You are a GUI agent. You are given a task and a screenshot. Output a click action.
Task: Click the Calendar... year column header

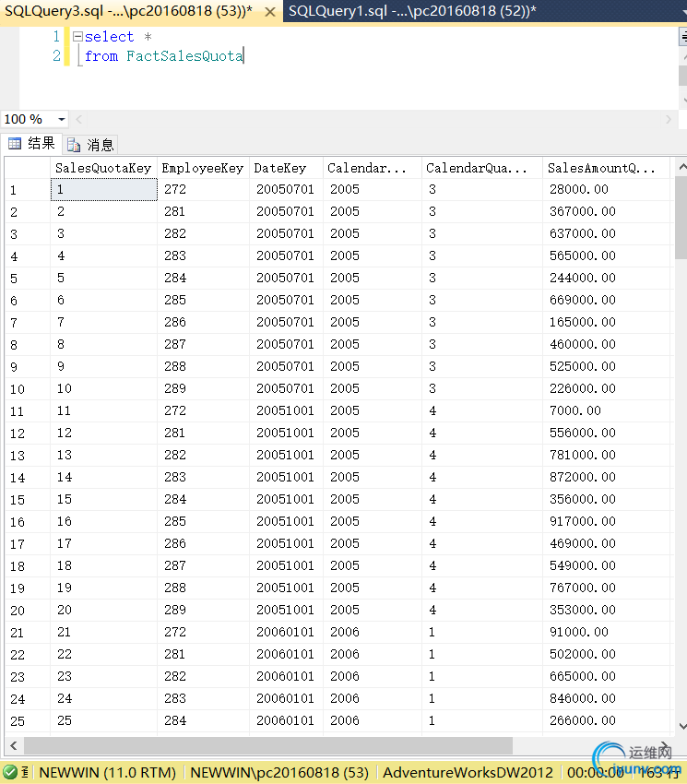[x=373, y=168]
